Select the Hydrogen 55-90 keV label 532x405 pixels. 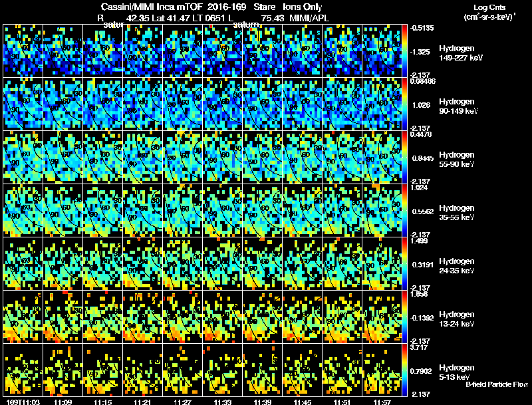point(457,160)
